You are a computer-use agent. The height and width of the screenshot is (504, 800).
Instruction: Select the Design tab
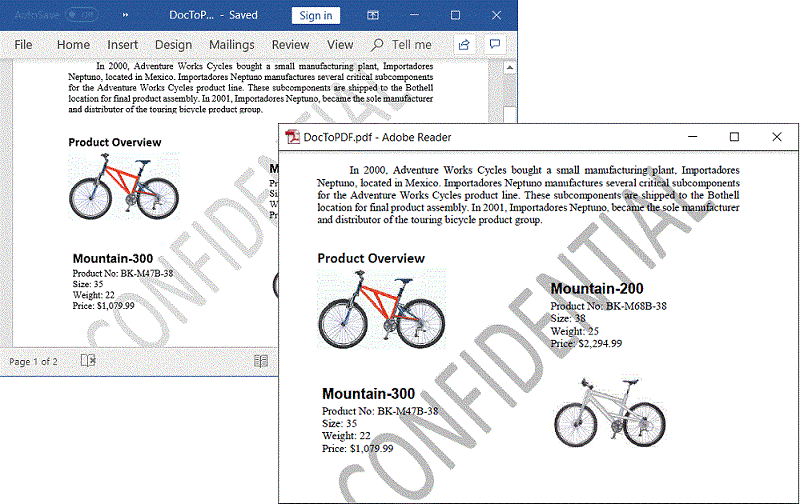pyautogui.click(x=173, y=45)
